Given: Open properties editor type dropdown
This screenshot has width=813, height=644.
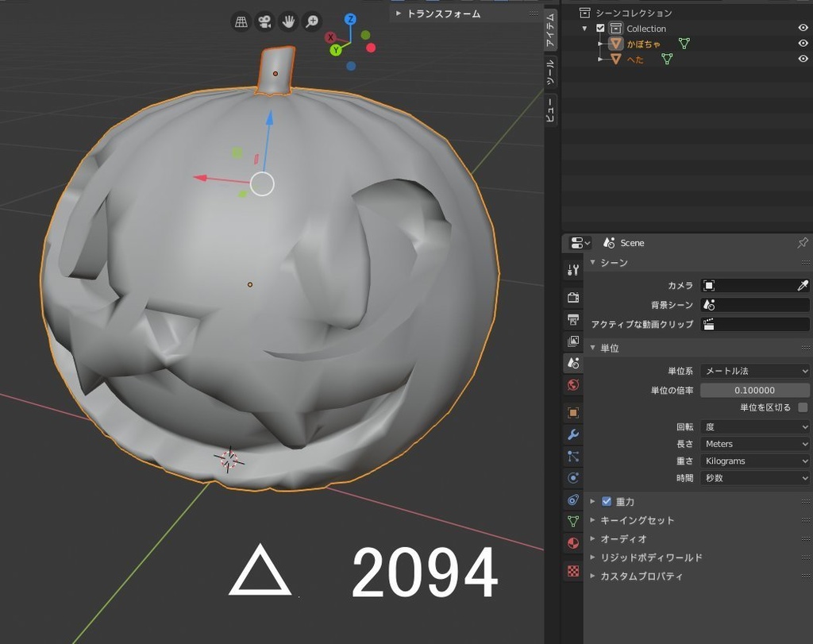Looking at the screenshot, I should point(580,243).
